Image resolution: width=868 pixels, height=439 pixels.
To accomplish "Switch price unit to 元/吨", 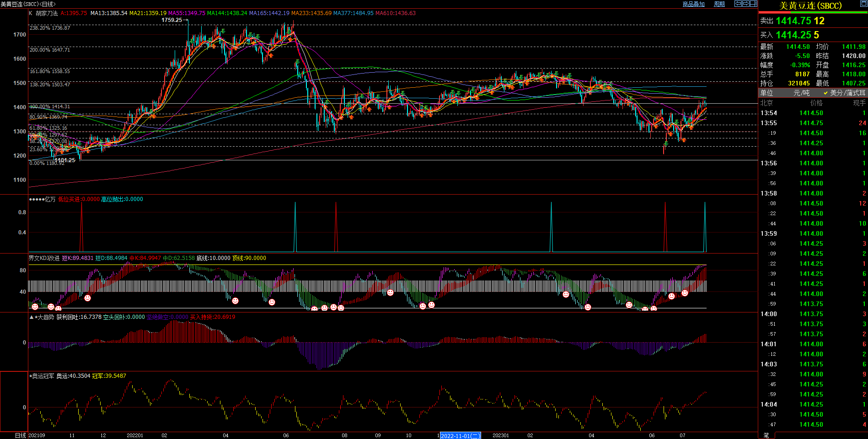I will [801, 93].
